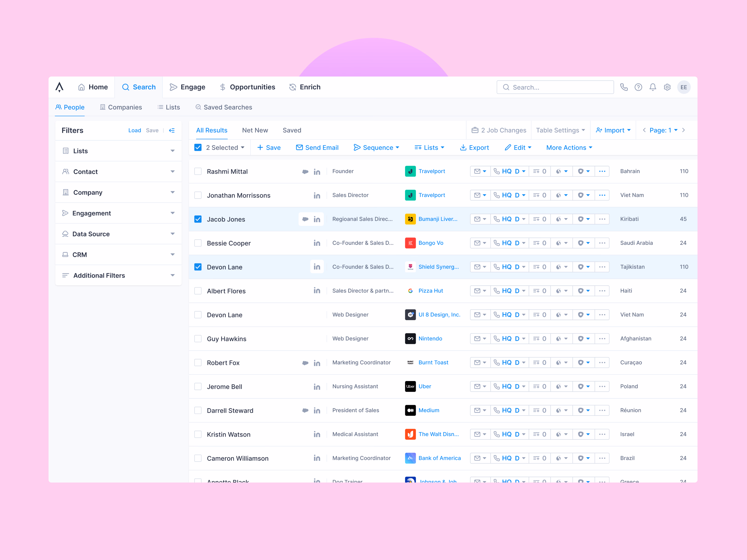Check the Rashmi Mittal checkbox
The width and height of the screenshot is (747, 560).
click(x=198, y=171)
